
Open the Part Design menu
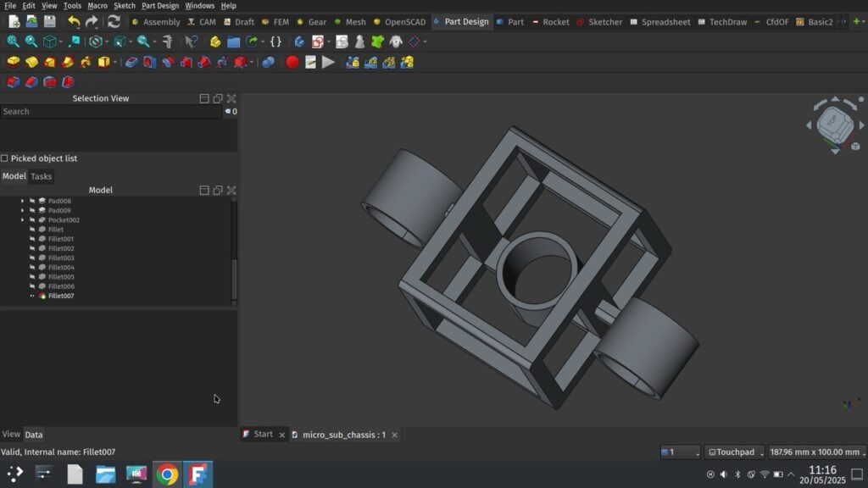[x=160, y=5]
